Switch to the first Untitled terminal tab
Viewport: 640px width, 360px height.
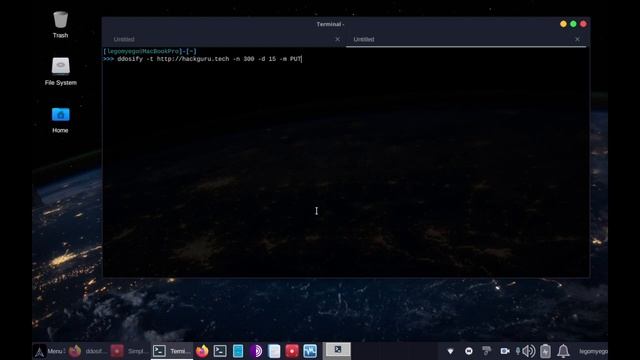pyautogui.click(x=124, y=39)
